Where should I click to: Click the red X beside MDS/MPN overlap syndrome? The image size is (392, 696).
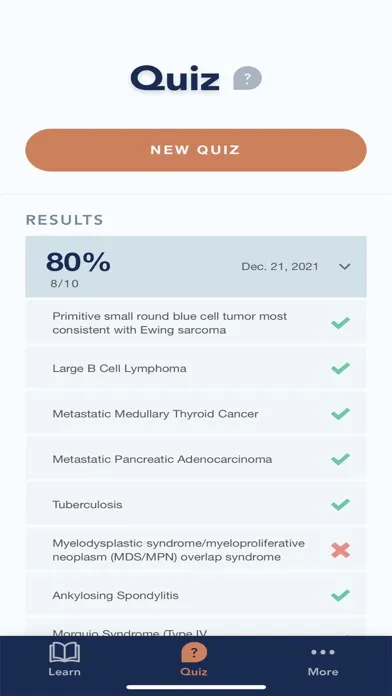click(x=341, y=550)
